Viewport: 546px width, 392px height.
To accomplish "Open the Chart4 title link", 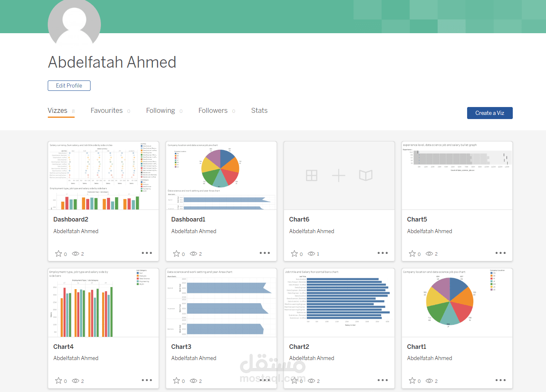I will click(63, 347).
